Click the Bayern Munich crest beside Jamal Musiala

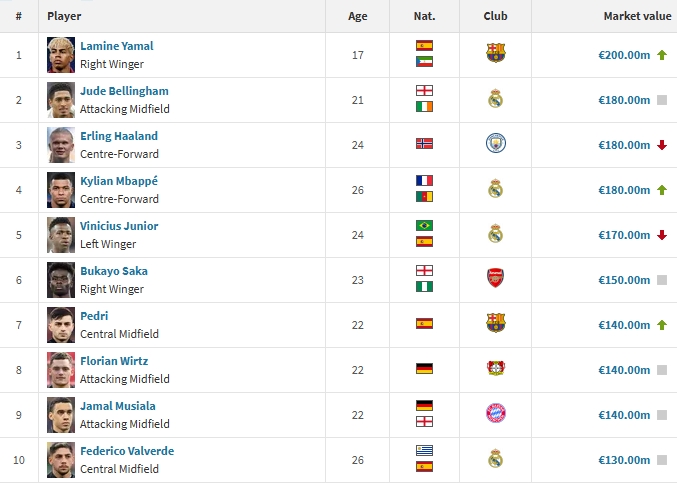tap(495, 414)
